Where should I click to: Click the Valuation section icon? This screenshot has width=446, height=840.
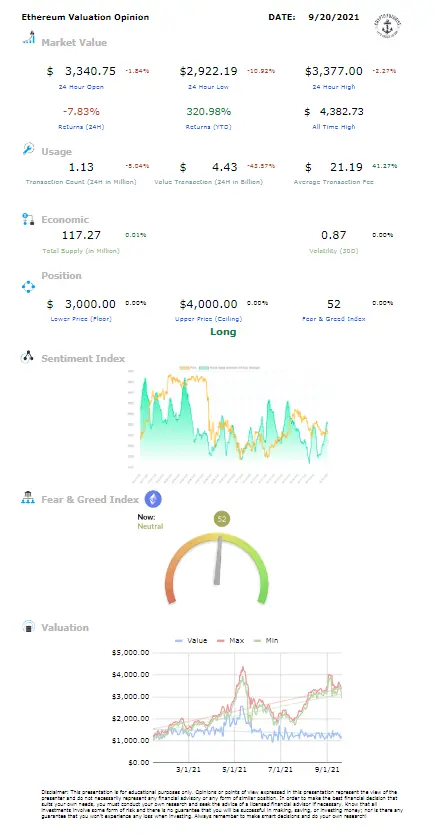pyautogui.click(x=27, y=627)
